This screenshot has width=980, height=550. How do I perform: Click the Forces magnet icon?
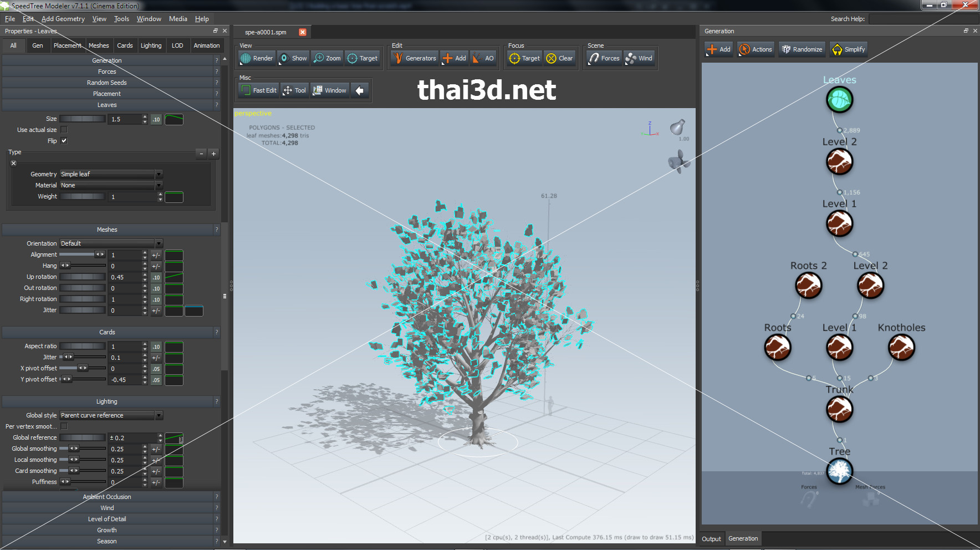(594, 58)
